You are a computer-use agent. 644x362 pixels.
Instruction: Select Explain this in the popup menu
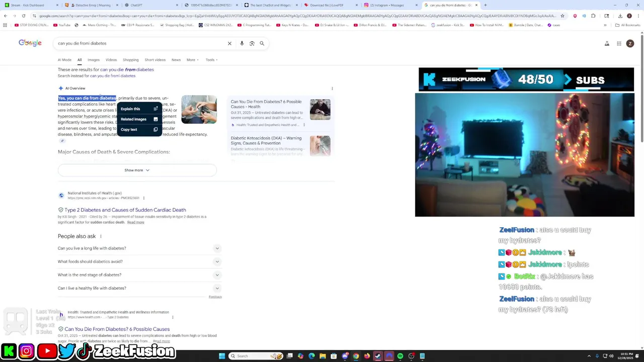tap(139, 109)
